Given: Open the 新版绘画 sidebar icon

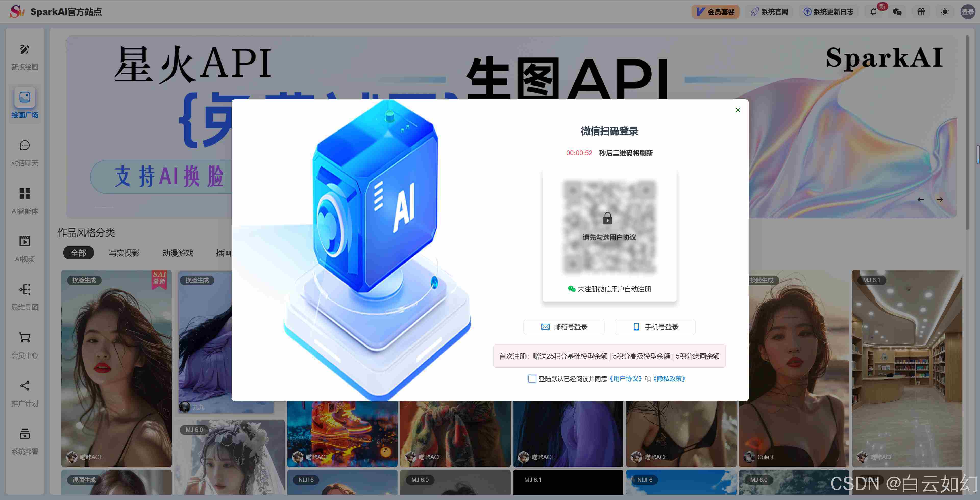Looking at the screenshot, I should click(25, 49).
